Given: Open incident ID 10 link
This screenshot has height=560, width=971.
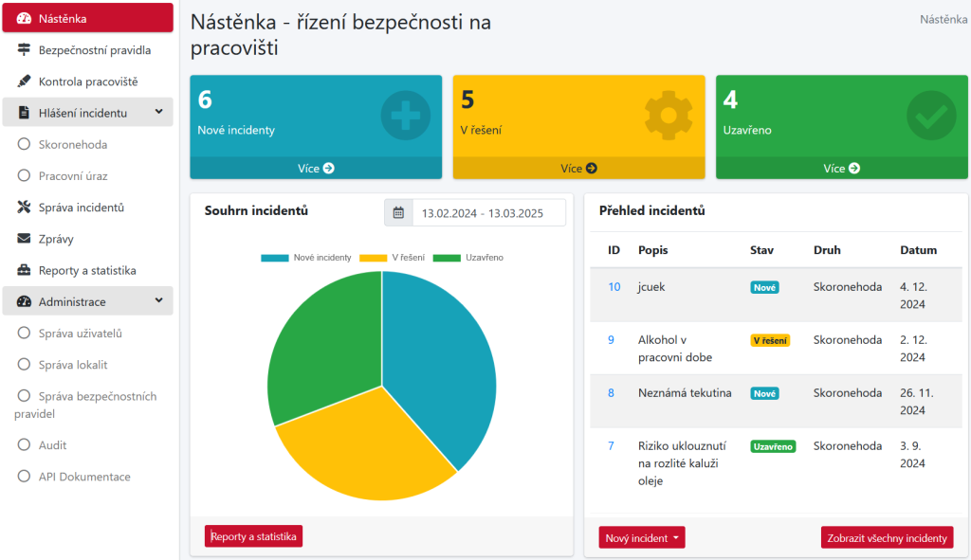Looking at the screenshot, I should 614,287.
